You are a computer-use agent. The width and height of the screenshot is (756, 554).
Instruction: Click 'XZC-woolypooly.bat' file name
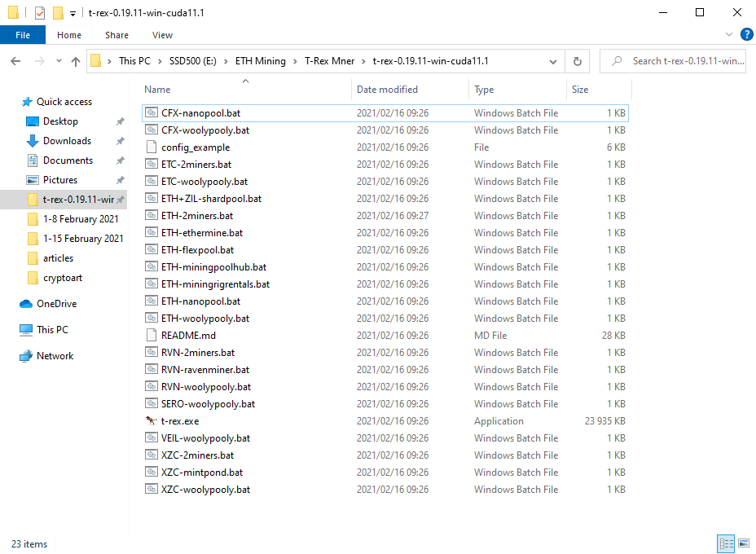pos(206,490)
